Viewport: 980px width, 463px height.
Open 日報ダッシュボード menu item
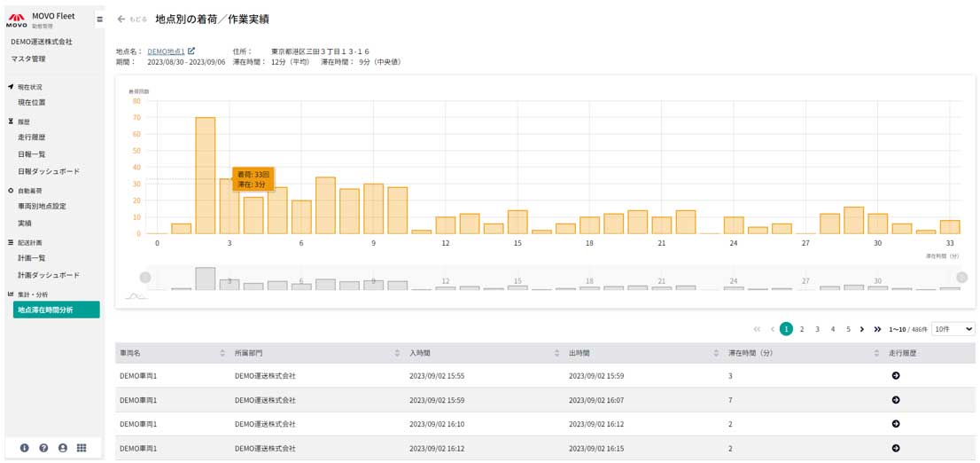49,171
